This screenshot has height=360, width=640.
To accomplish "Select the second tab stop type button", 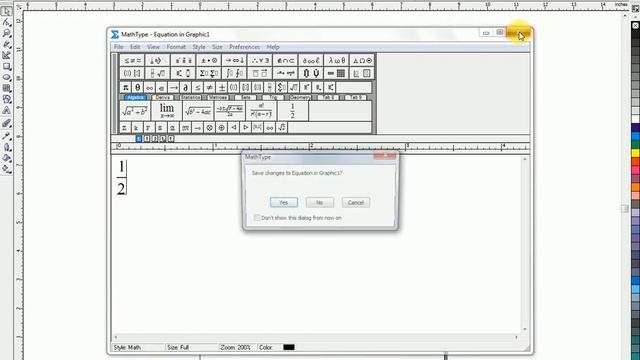I will point(147,139).
